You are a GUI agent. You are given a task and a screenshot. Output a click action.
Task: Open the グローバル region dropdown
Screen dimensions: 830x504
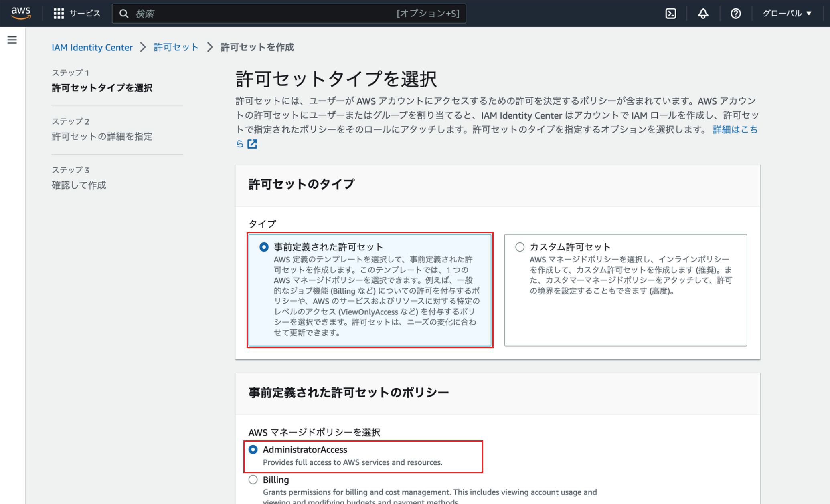(x=787, y=13)
